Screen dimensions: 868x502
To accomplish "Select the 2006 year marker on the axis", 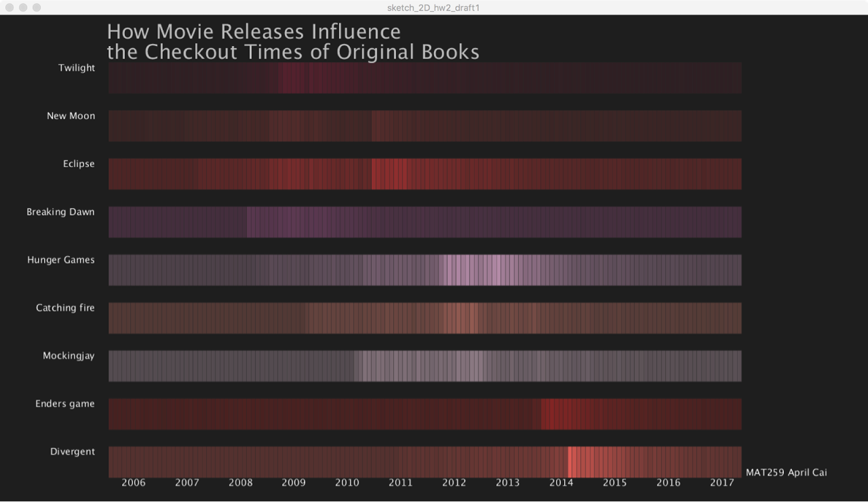I will click(x=134, y=483).
